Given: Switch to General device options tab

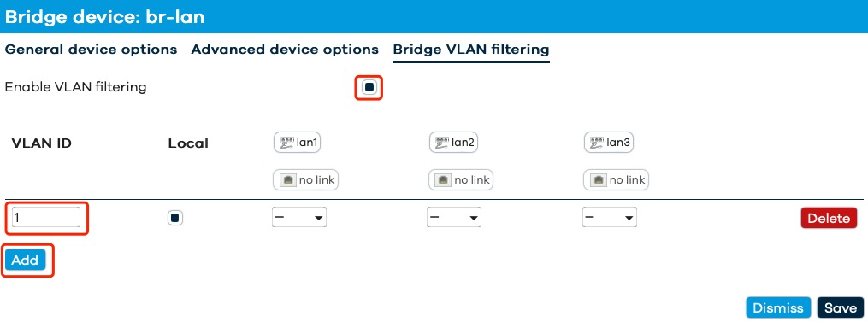Looking at the screenshot, I should coord(91,50).
